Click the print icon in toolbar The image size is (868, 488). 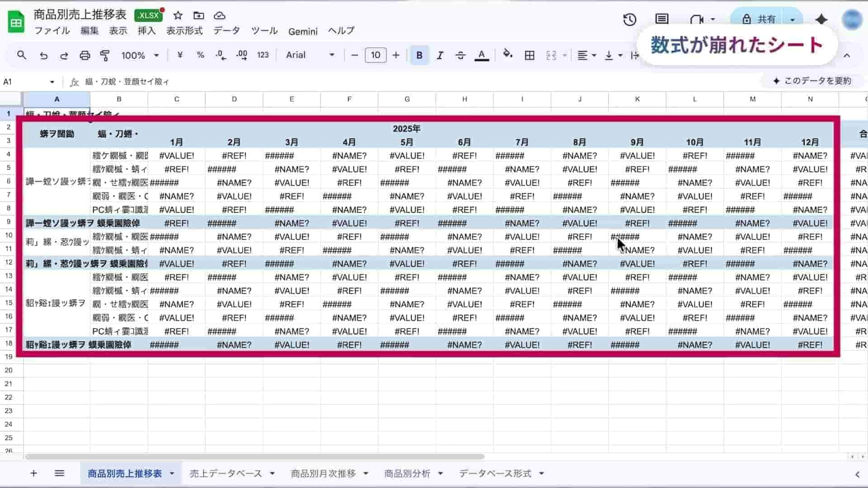85,55
